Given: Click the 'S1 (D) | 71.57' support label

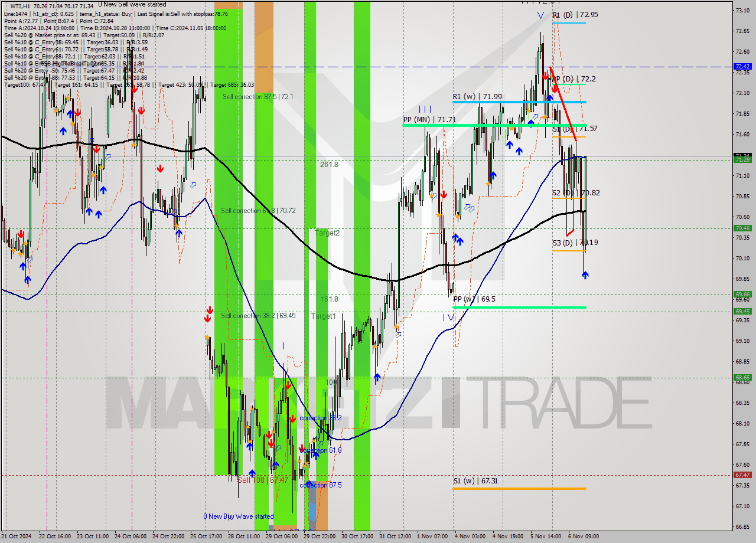Looking at the screenshot, I should tap(575, 128).
